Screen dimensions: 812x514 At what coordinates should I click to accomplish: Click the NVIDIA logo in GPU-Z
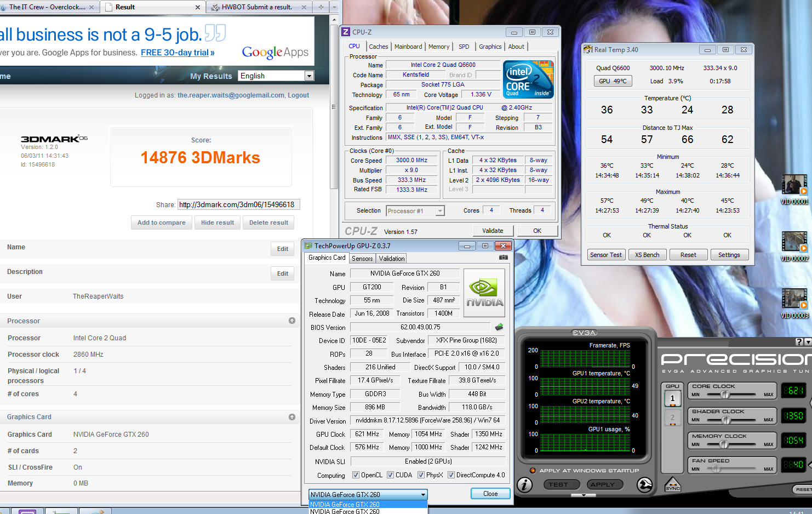(484, 293)
